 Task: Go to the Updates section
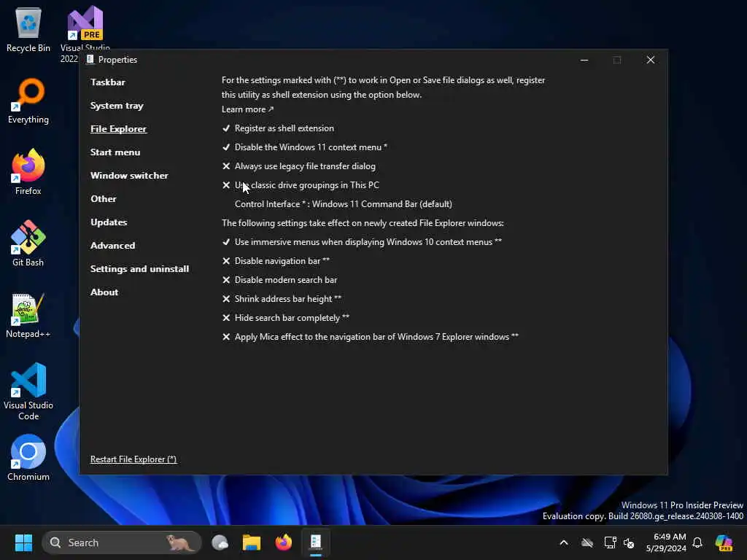click(109, 222)
